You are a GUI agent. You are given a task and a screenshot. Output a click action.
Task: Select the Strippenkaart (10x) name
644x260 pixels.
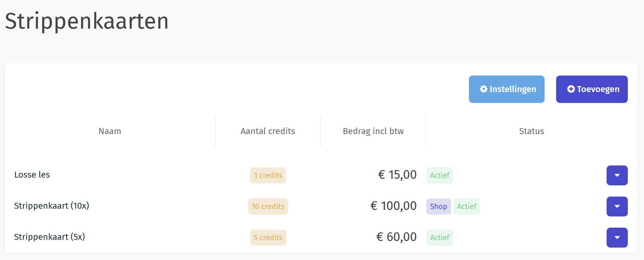[x=52, y=206]
